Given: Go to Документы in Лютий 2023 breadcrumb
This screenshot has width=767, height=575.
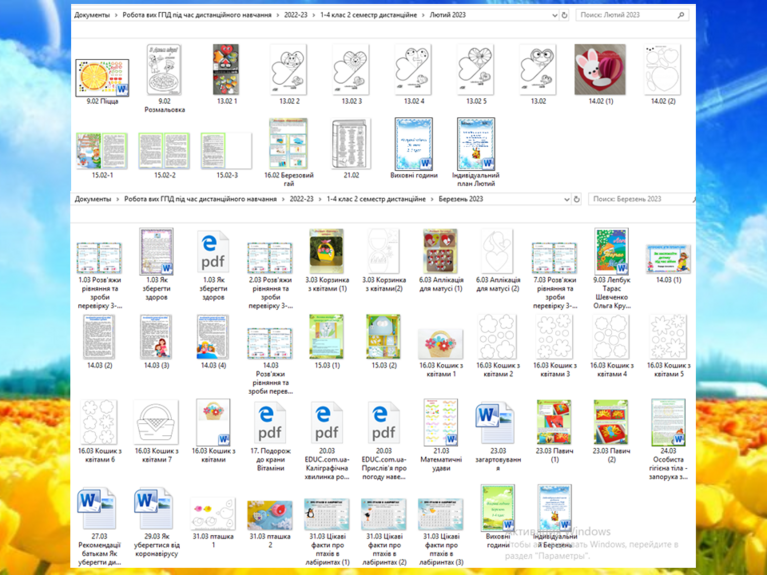Looking at the screenshot, I should point(92,15).
